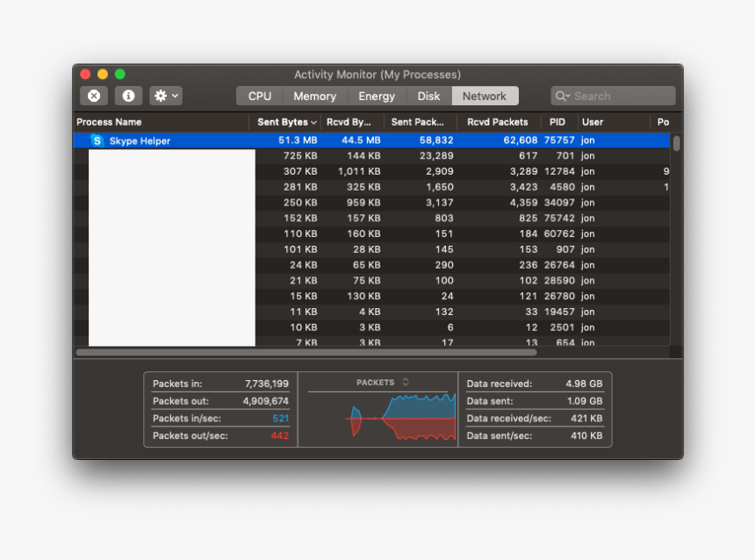
Task: Click the horizontal scrollbar under the process list
Action: tap(306, 352)
